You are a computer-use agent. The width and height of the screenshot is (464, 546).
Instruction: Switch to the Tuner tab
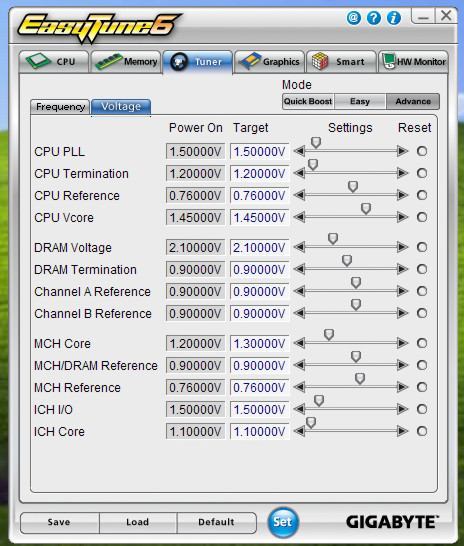(197, 62)
